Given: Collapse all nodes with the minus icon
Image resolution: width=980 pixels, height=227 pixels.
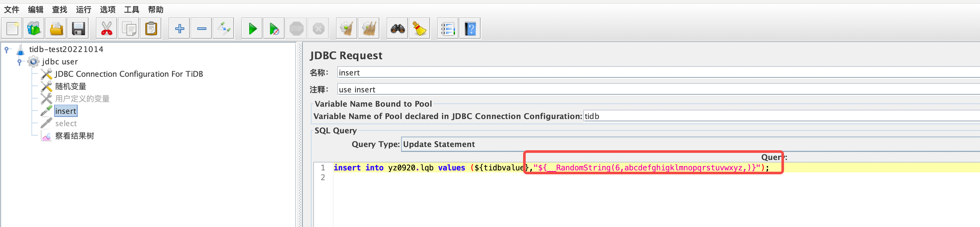Looking at the screenshot, I should click(x=202, y=28).
